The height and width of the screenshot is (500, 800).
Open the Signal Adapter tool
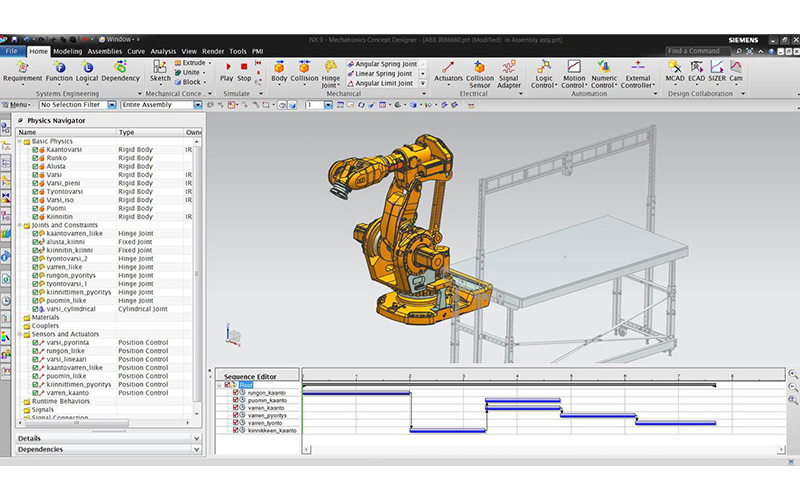pyautogui.click(x=509, y=74)
